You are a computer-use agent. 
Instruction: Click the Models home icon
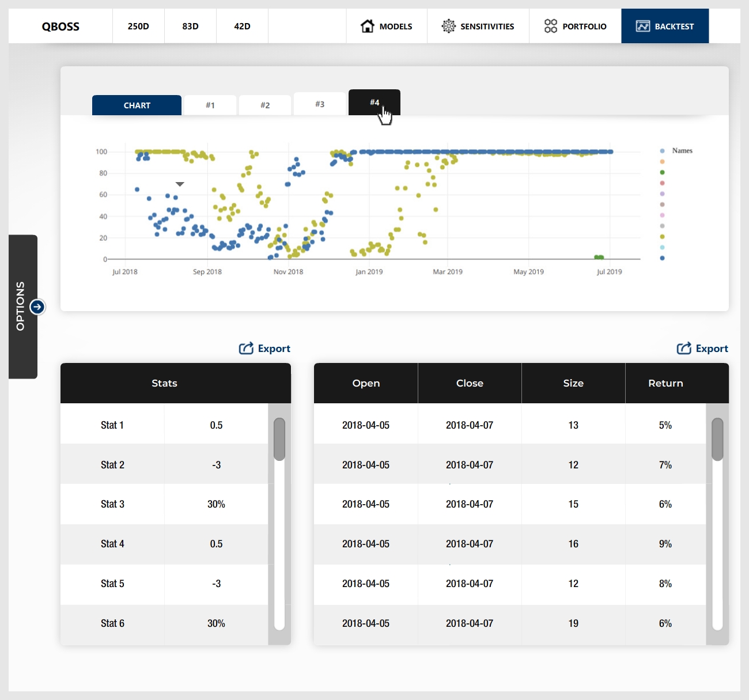coord(367,26)
